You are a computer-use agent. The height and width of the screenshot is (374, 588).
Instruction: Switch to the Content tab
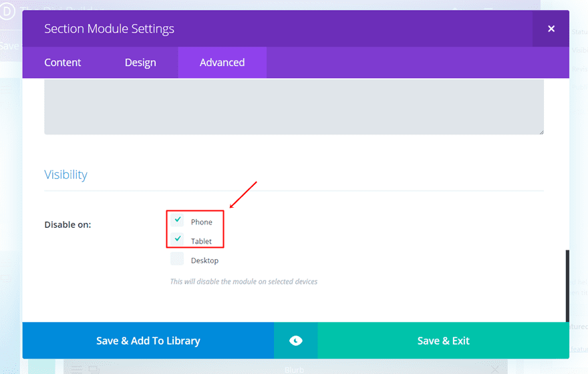(x=63, y=63)
